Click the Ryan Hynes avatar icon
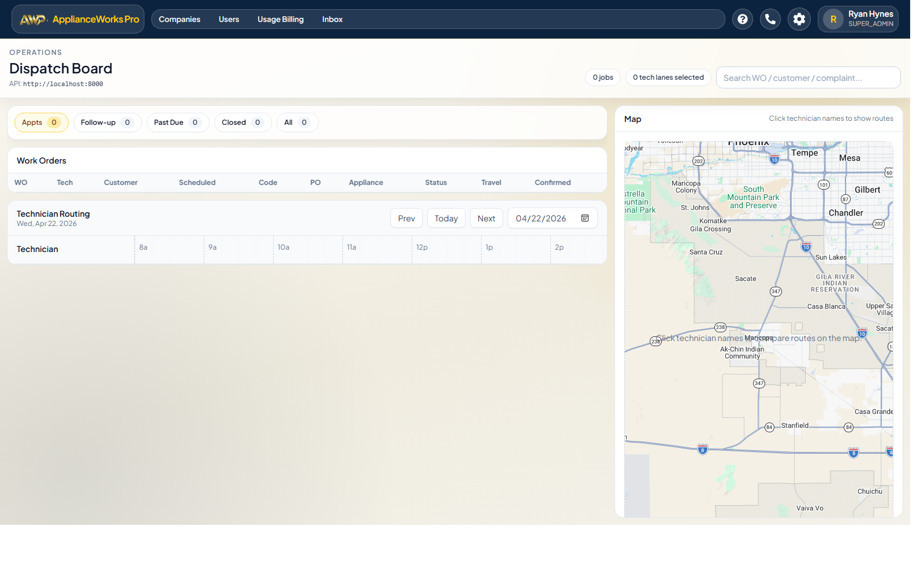 [x=833, y=19]
